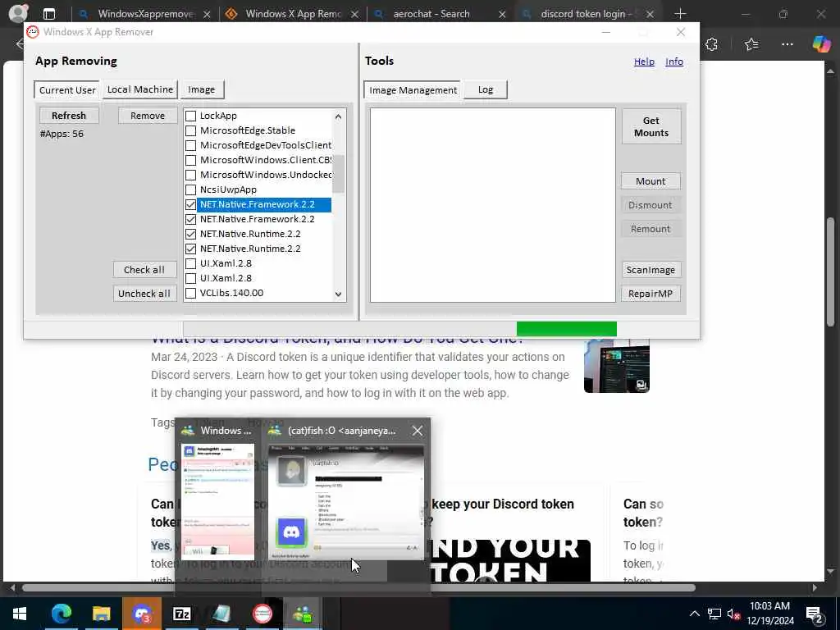This screenshot has width=840, height=630.
Task: Open Edge tab actions menu icon
Action: coord(48,13)
